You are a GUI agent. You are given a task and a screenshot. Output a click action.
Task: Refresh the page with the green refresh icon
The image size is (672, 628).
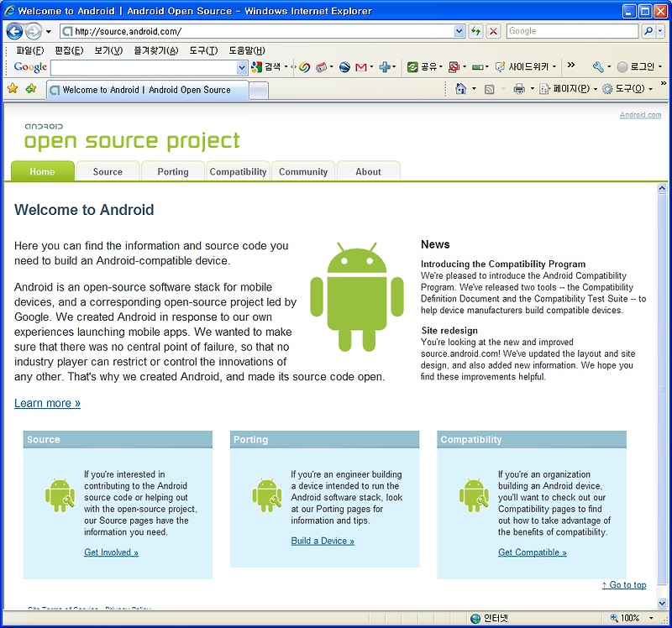476,31
